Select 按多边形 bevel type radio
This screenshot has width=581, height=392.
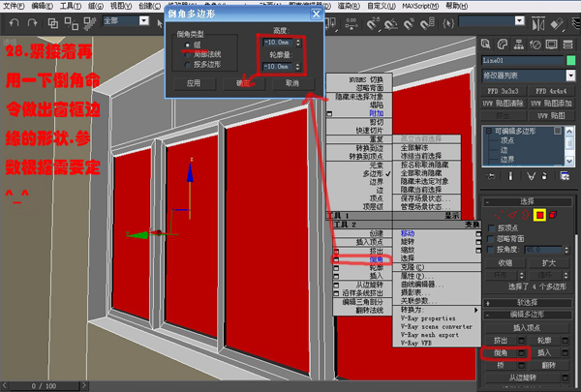(x=188, y=65)
